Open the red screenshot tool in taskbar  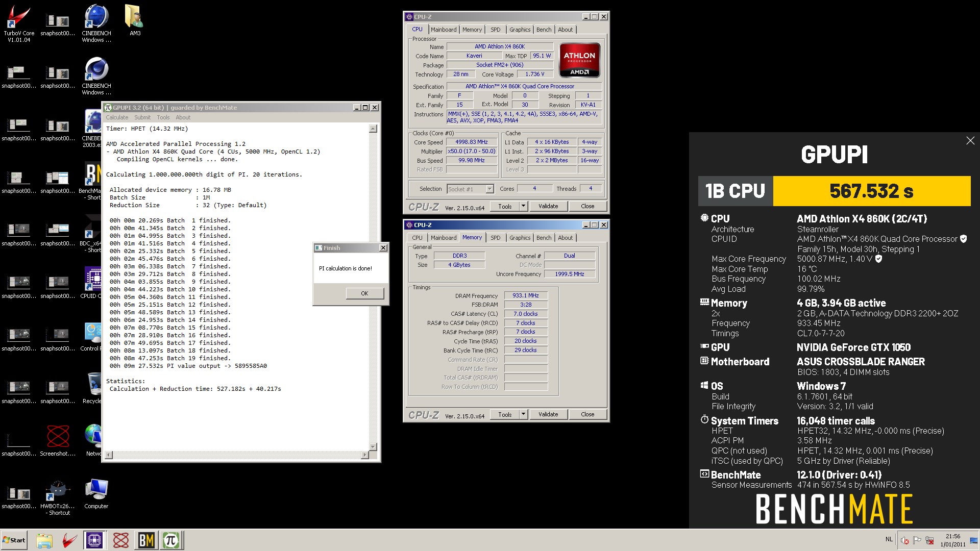pyautogui.click(x=121, y=540)
